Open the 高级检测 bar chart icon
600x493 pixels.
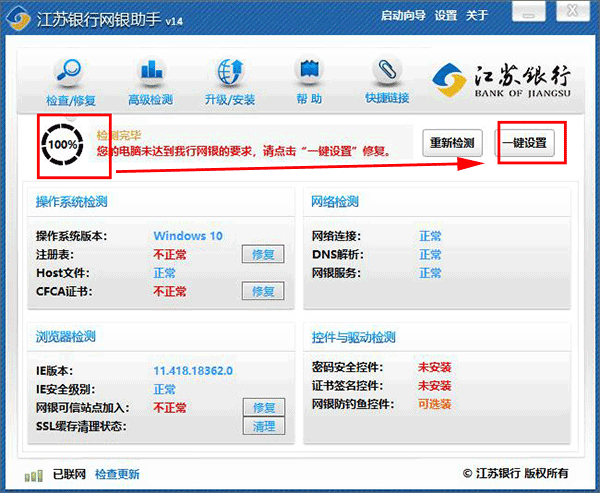[x=151, y=71]
